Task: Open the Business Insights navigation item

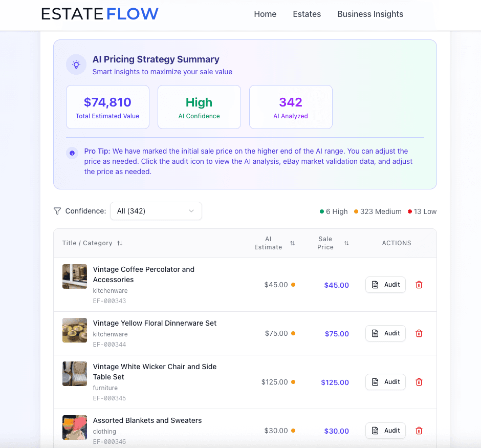Action: pos(370,14)
